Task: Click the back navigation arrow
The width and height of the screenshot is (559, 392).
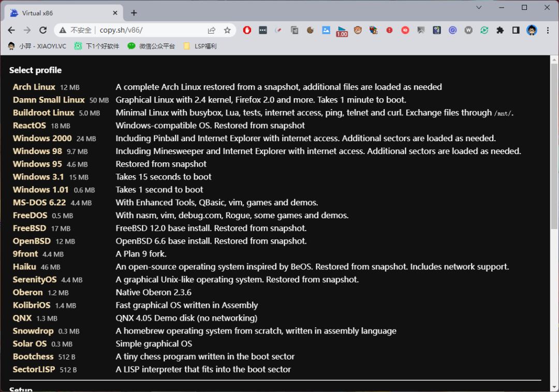Action: [x=11, y=30]
